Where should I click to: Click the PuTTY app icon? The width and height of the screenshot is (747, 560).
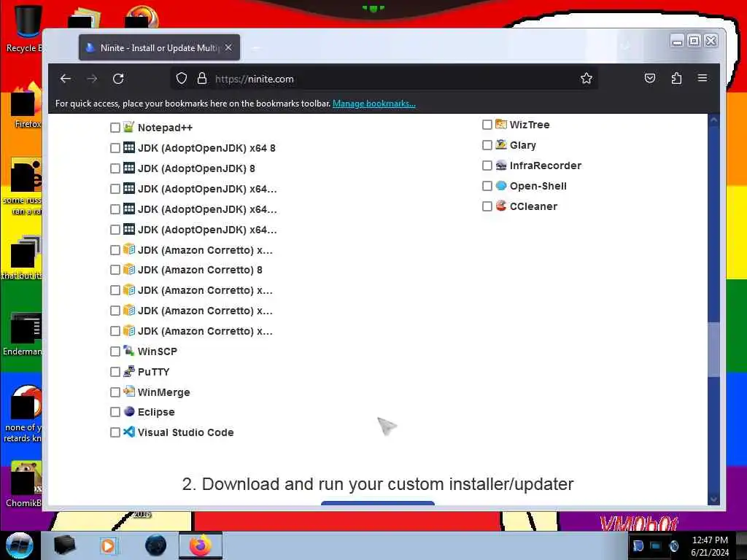tap(128, 371)
